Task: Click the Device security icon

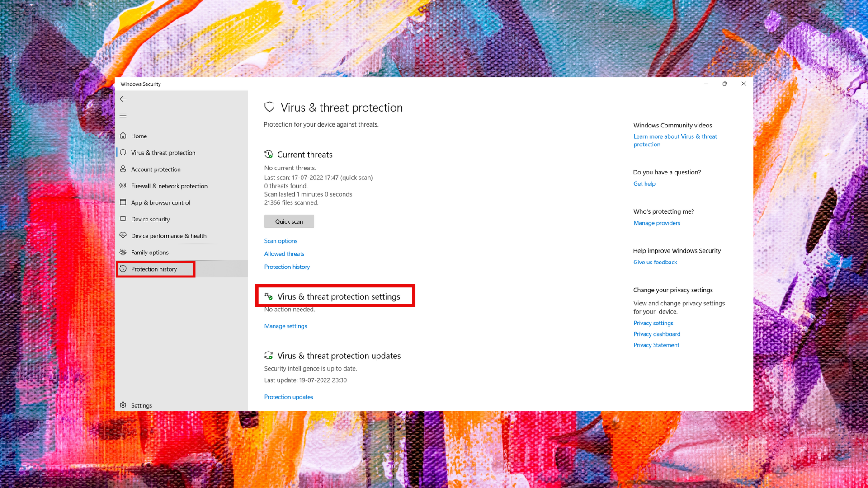Action: tap(123, 219)
